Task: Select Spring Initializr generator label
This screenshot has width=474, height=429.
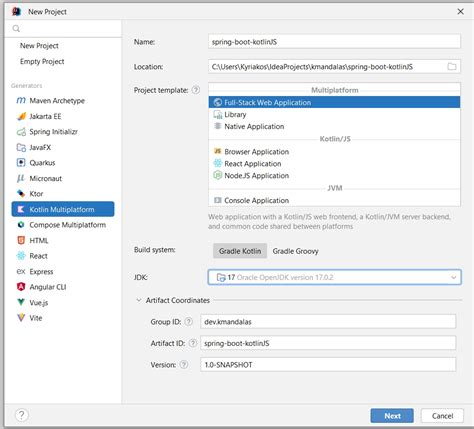Action: [x=53, y=132]
